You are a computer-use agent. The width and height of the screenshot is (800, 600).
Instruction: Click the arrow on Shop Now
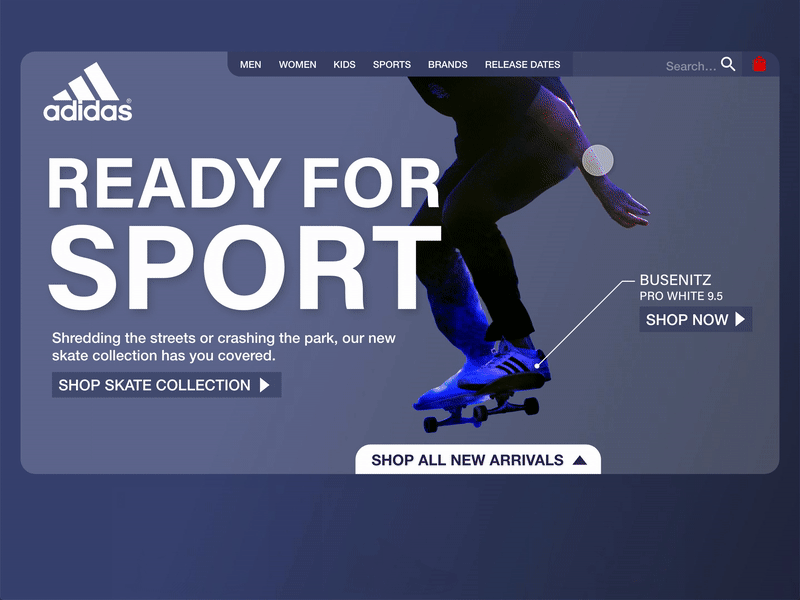(740, 319)
